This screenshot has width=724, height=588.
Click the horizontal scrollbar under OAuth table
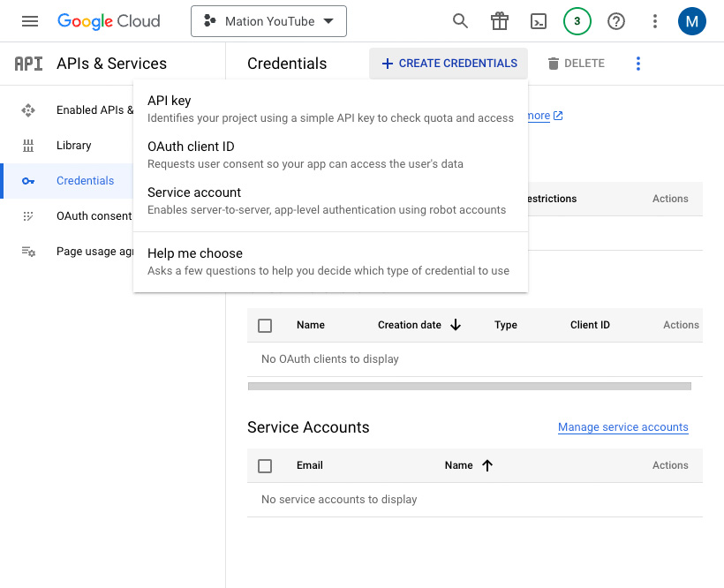point(470,387)
